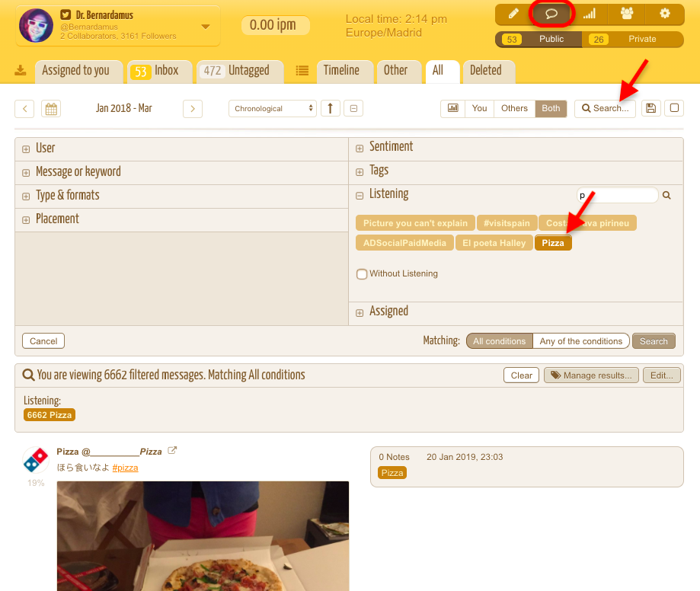Click the magnifier in Listening search

666,195
